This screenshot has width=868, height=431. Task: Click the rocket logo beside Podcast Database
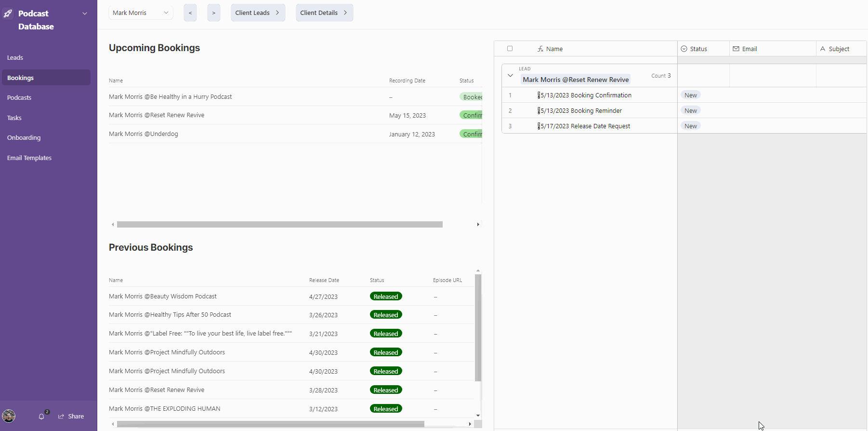click(x=8, y=13)
